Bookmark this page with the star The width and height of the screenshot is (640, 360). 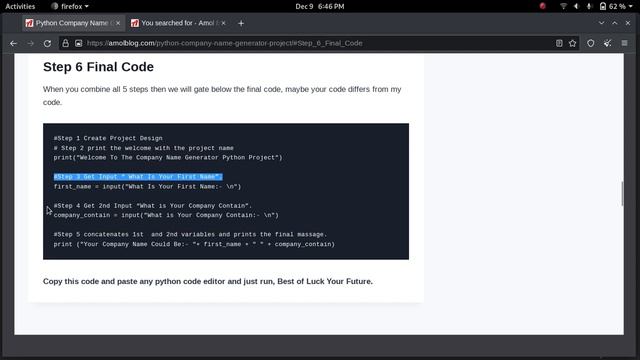pyautogui.click(x=573, y=43)
